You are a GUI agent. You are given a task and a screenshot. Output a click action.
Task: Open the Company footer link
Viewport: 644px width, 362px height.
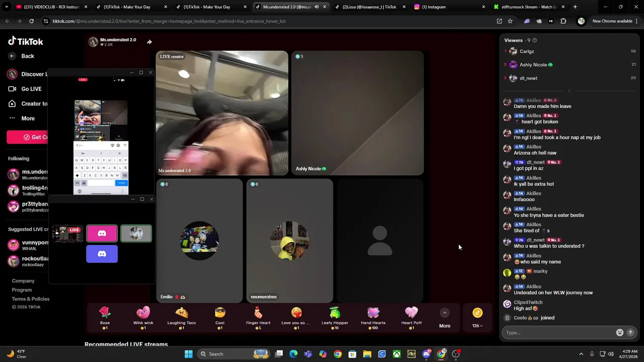[x=23, y=281]
